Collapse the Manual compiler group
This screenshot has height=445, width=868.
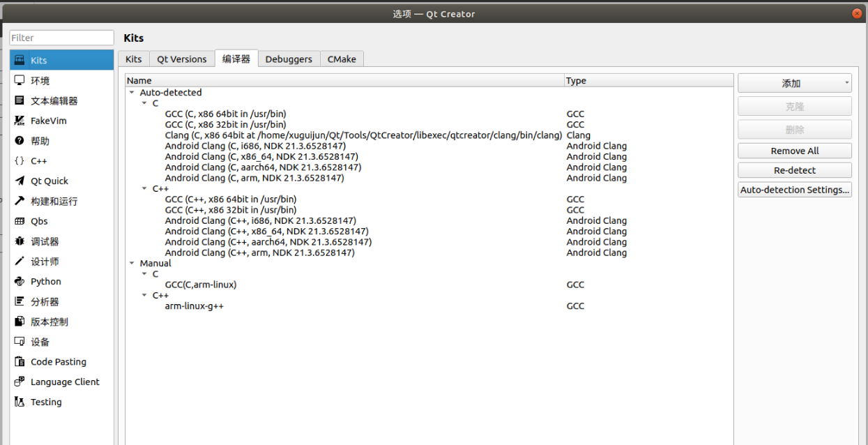pyautogui.click(x=132, y=263)
